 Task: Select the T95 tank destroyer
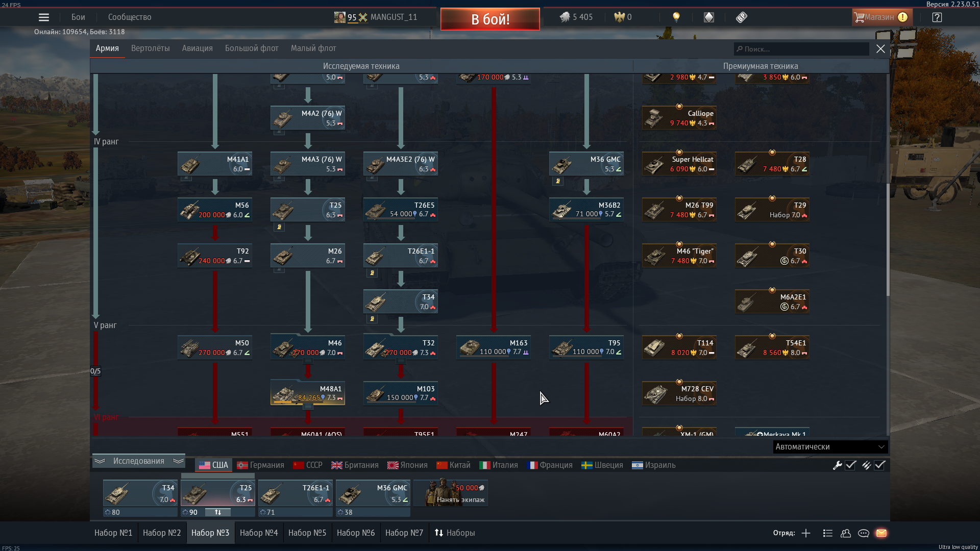click(x=586, y=347)
